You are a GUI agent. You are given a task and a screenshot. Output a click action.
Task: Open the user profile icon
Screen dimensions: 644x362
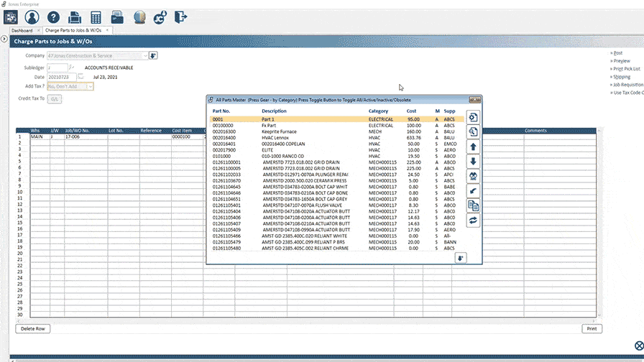pyautogui.click(x=32, y=17)
